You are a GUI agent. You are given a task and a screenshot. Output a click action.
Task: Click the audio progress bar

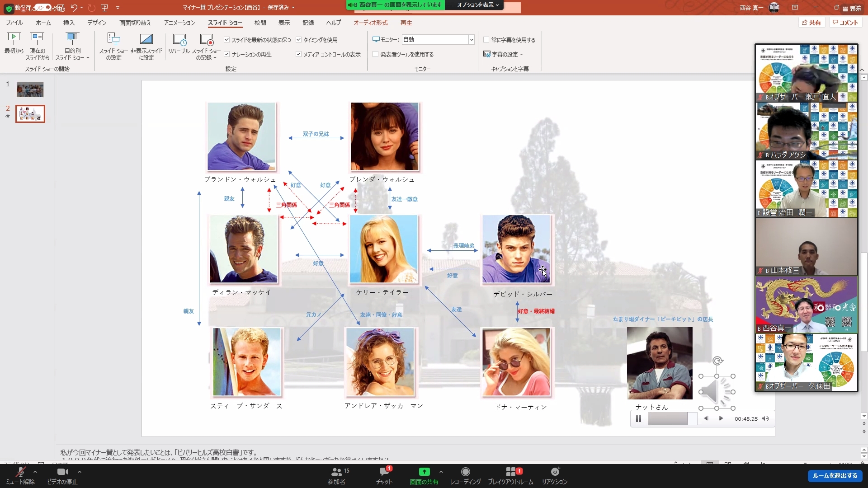pyautogui.click(x=672, y=418)
